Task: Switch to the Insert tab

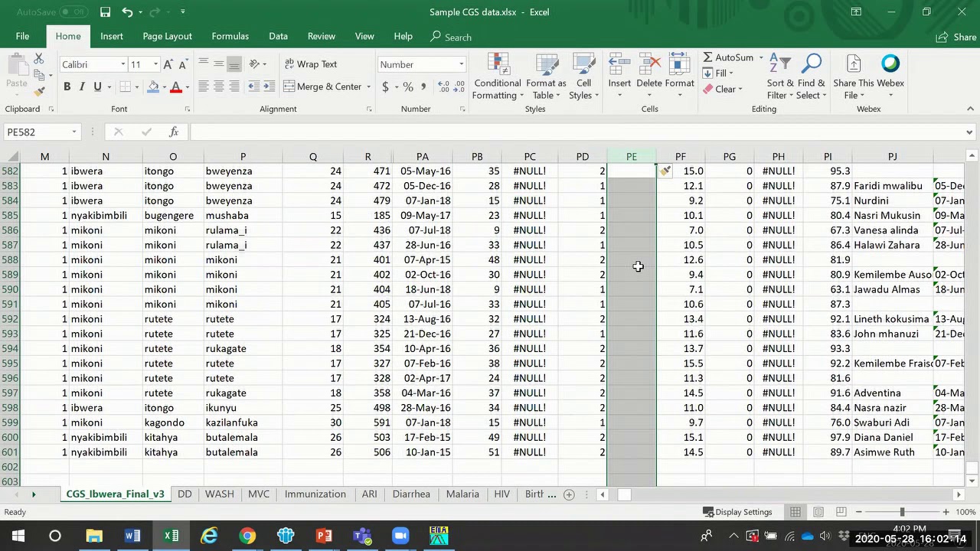Action: 112,36
